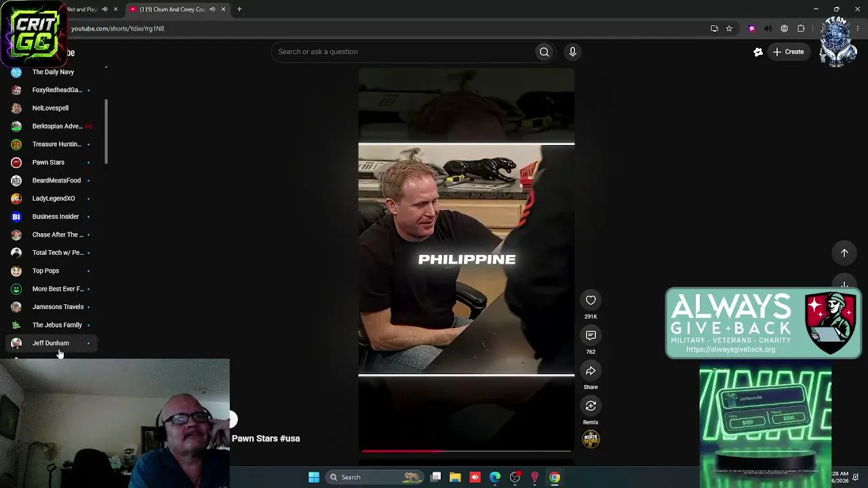The width and height of the screenshot is (868, 488).
Task: Open Pawn Stars channel avatar in sidebar
Action: tap(16, 163)
